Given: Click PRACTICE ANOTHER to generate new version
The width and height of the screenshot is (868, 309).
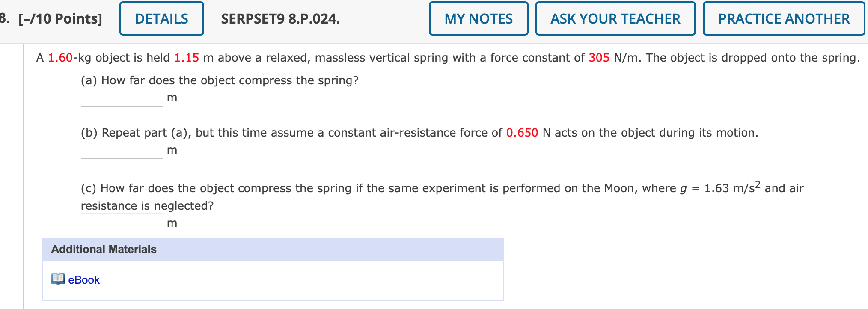Looking at the screenshot, I should [783, 18].
